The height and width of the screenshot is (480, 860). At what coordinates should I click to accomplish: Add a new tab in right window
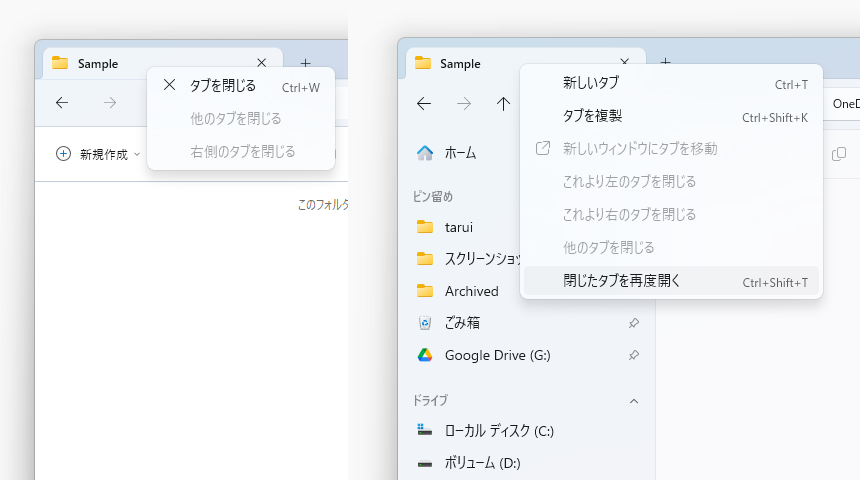665,61
